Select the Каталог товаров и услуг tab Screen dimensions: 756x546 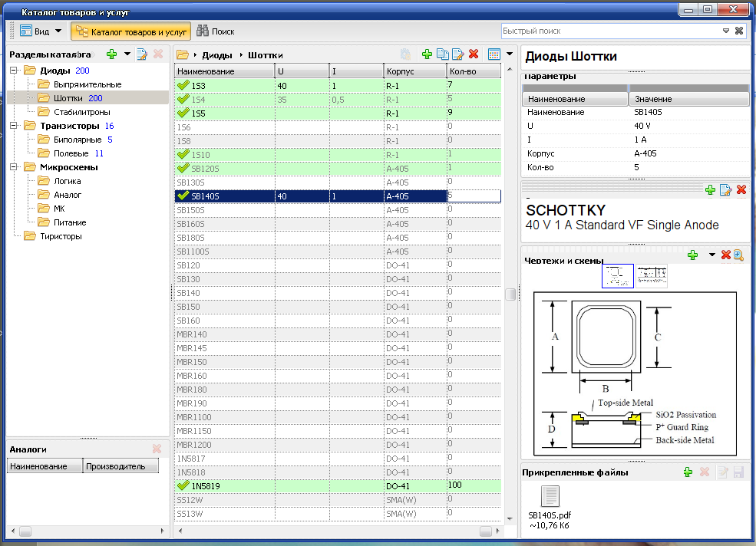[131, 31]
